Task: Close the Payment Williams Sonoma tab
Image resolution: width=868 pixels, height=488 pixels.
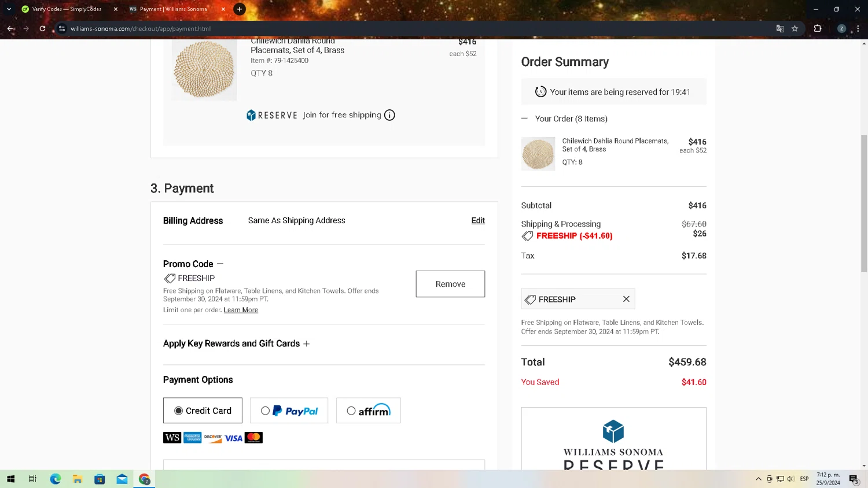Action: point(223,9)
